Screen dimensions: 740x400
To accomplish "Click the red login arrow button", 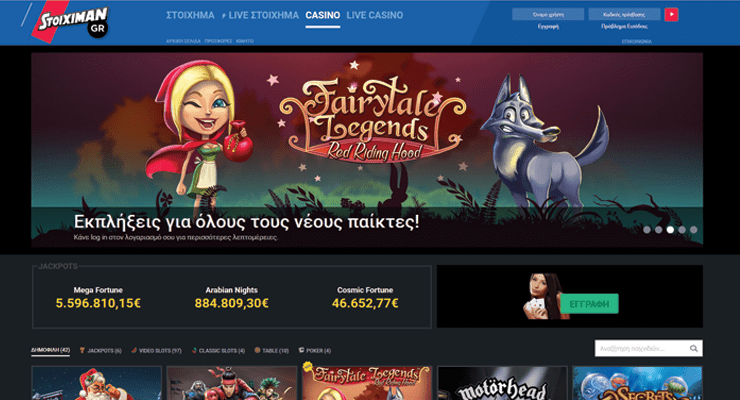I will [x=671, y=15].
